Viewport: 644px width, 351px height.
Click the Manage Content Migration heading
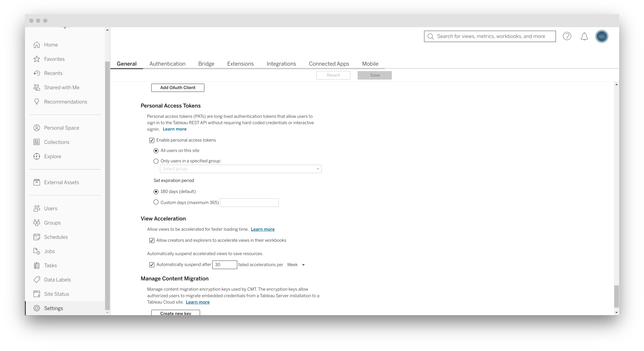tap(174, 279)
